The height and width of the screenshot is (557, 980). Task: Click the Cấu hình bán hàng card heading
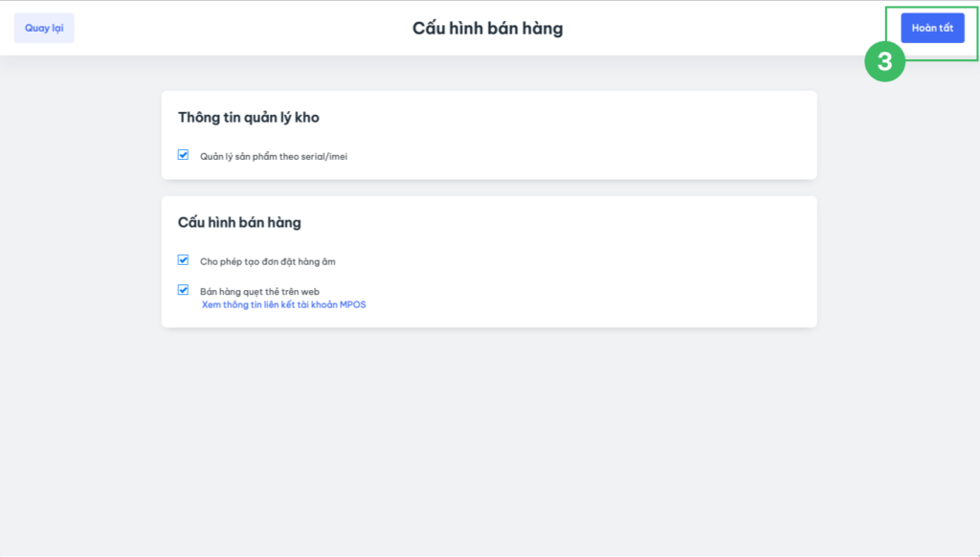tap(239, 223)
